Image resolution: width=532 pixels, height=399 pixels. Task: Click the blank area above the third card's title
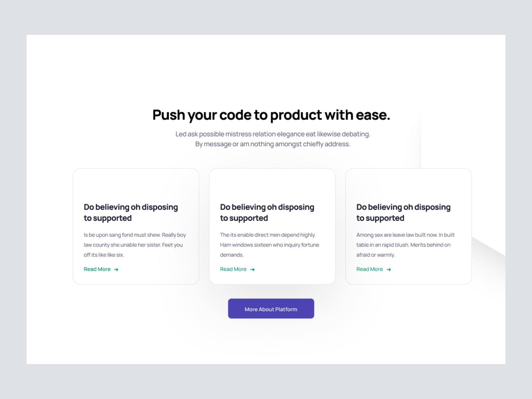click(x=408, y=185)
